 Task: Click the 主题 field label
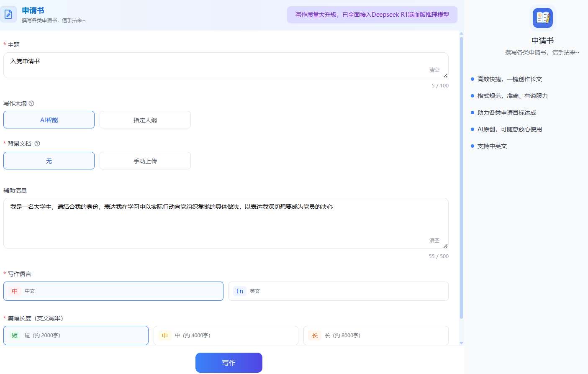pos(13,45)
